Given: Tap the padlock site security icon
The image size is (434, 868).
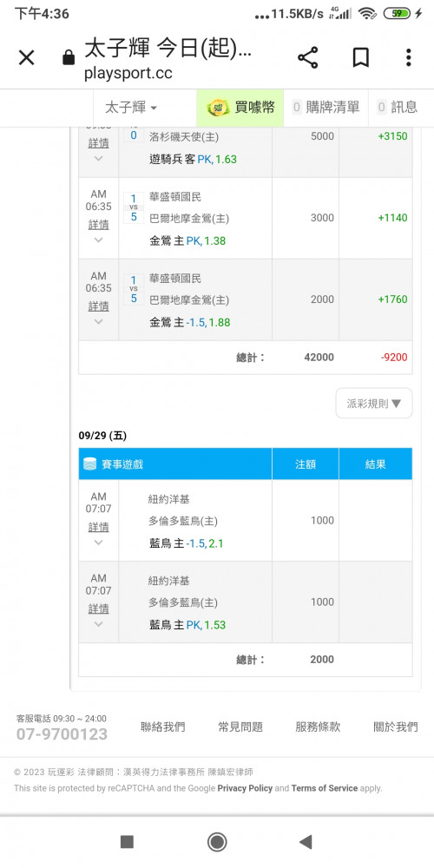Looking at the screenshot, I should (69, 57).
